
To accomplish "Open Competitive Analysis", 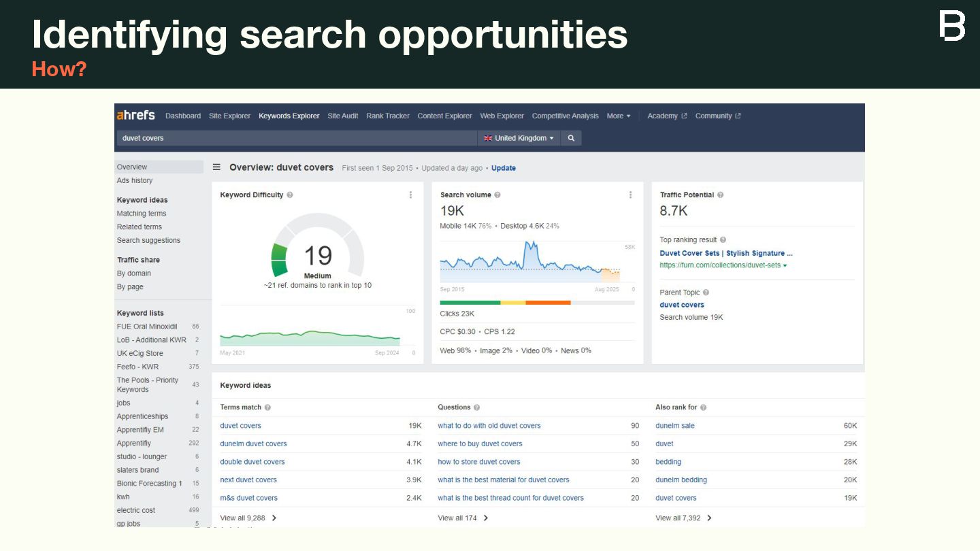I will click(x=566, y=116).
